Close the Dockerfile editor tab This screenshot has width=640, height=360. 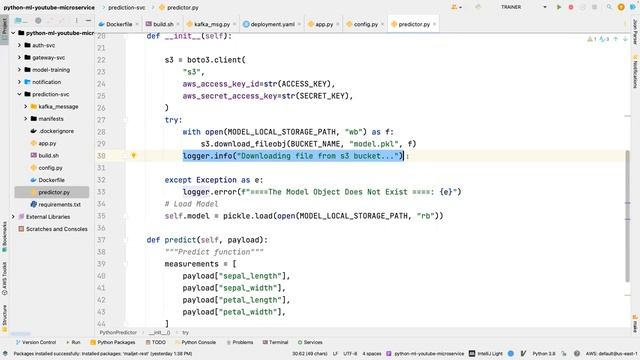point(137,24)
